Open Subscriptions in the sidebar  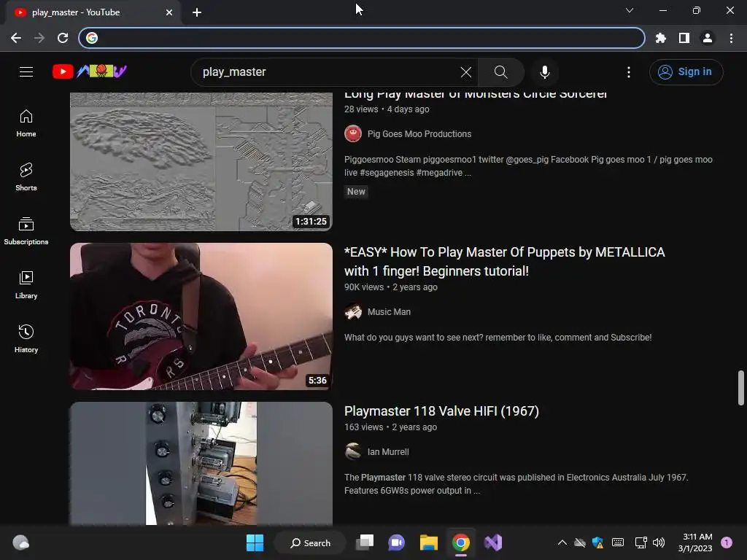point(26,231)
